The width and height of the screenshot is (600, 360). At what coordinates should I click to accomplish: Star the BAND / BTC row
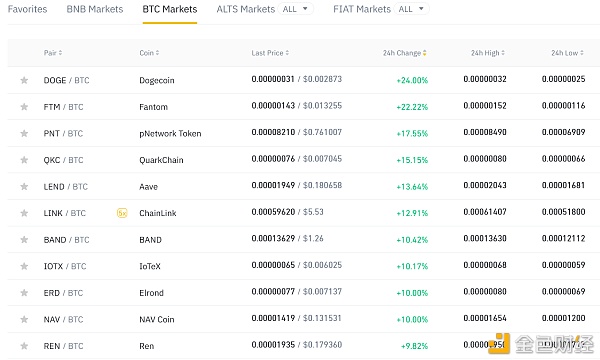(24, 240)
